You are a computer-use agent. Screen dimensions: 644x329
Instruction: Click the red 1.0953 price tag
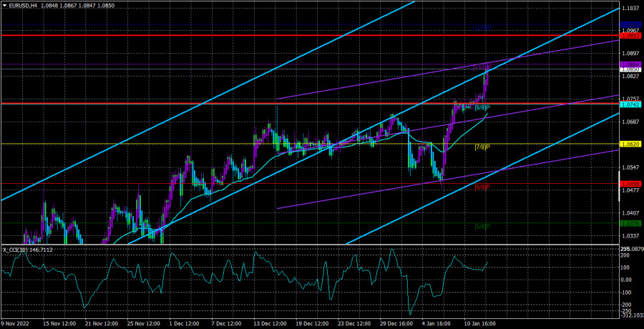[x=630, y=36]
